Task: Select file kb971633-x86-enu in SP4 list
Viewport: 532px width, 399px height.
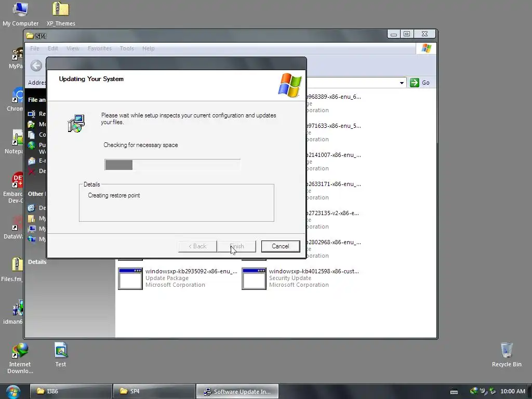Action: tap(334, 126)
